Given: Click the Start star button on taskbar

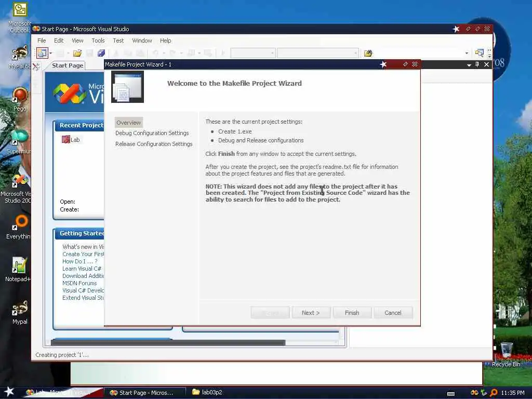Looking at the screenshot, I should click(x=9, y=392).
